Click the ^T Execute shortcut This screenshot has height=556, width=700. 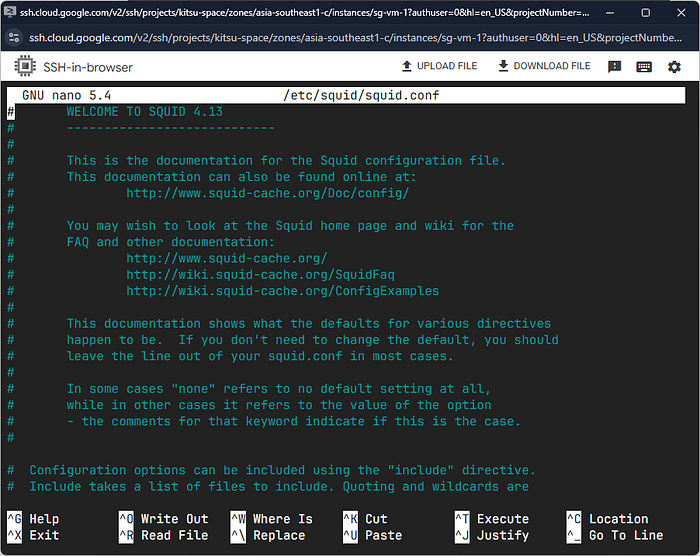(492, 519)
